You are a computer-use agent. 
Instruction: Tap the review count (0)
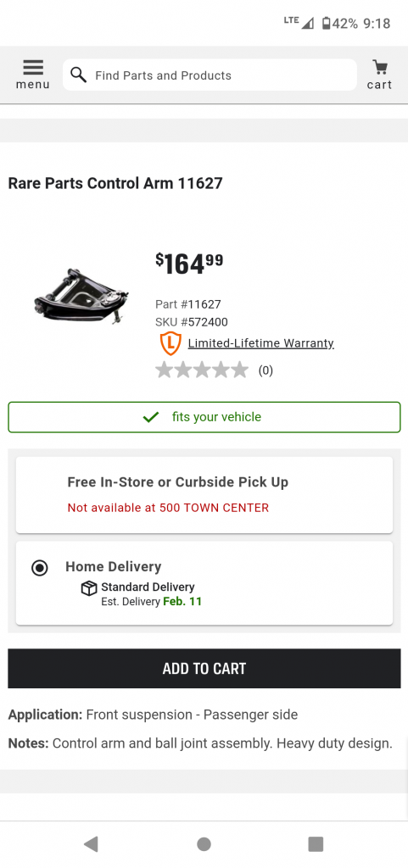click(265, 370)
